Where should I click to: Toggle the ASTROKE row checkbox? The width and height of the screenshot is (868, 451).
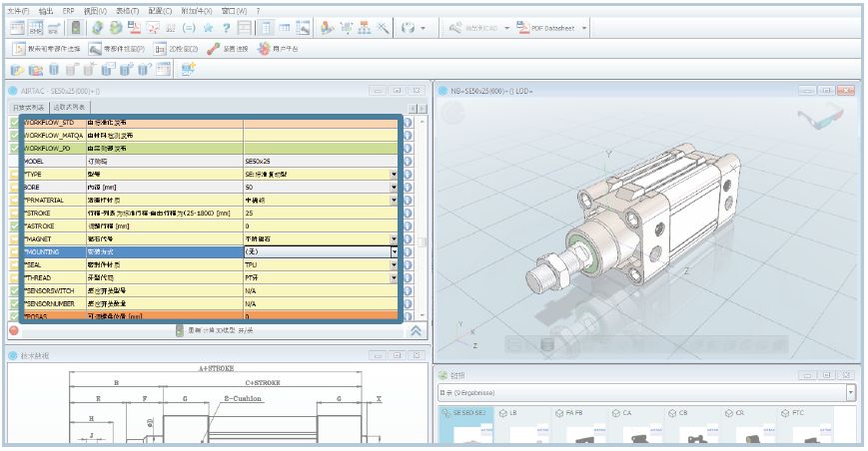pyautogui.click(x=14, y=225)
